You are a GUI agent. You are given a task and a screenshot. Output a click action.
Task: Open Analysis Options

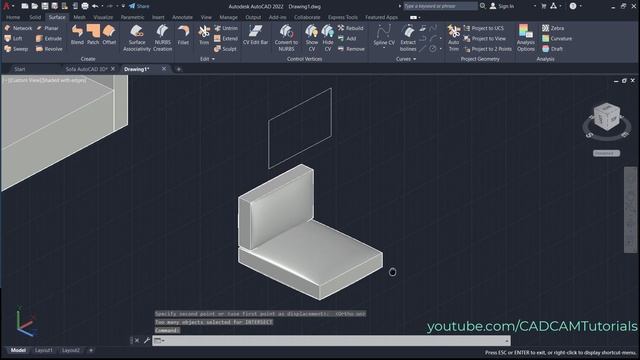click(x=526, y=38)
